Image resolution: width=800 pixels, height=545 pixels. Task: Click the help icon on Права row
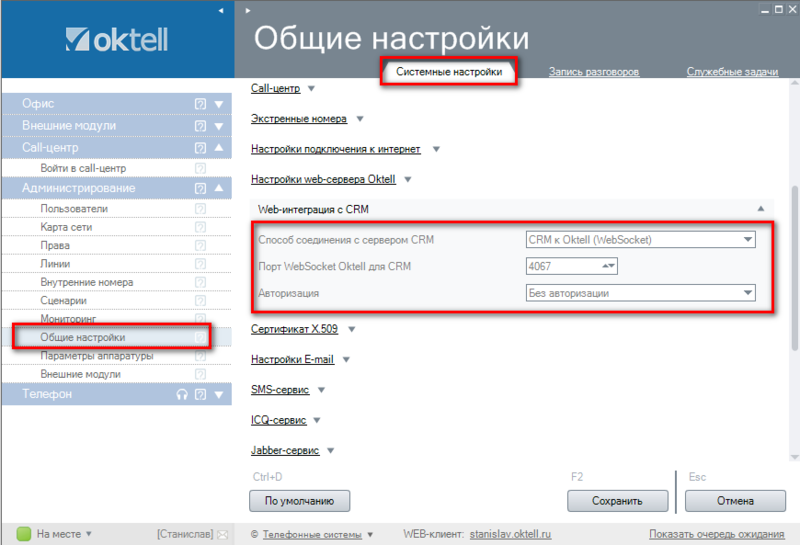201,245
